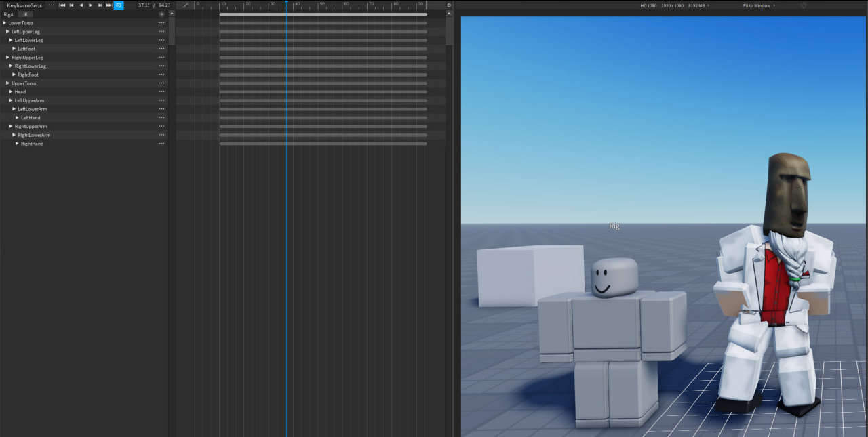Skip to the animation's last frame
868x437 pixels.
(x=109, y=5)
